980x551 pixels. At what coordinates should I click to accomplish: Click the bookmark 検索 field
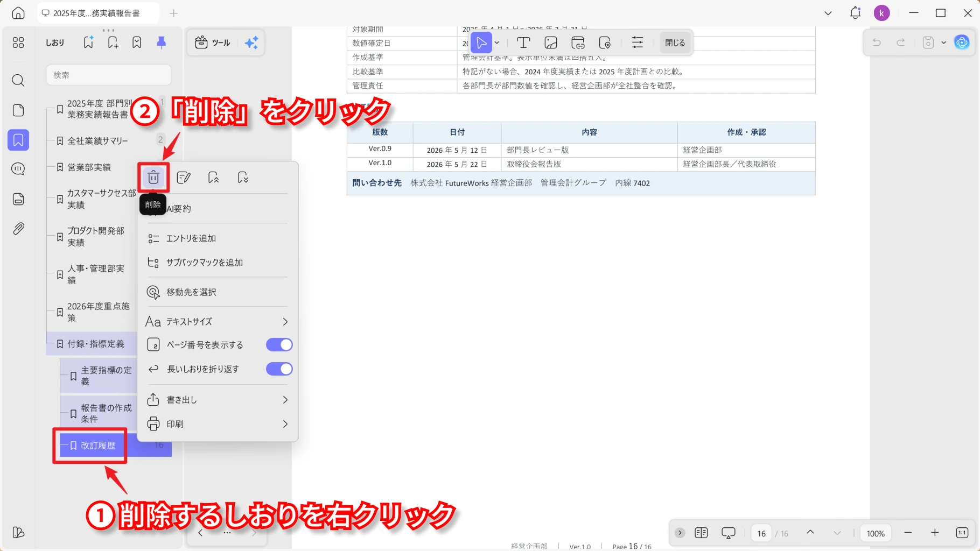(x=109, y=75)
